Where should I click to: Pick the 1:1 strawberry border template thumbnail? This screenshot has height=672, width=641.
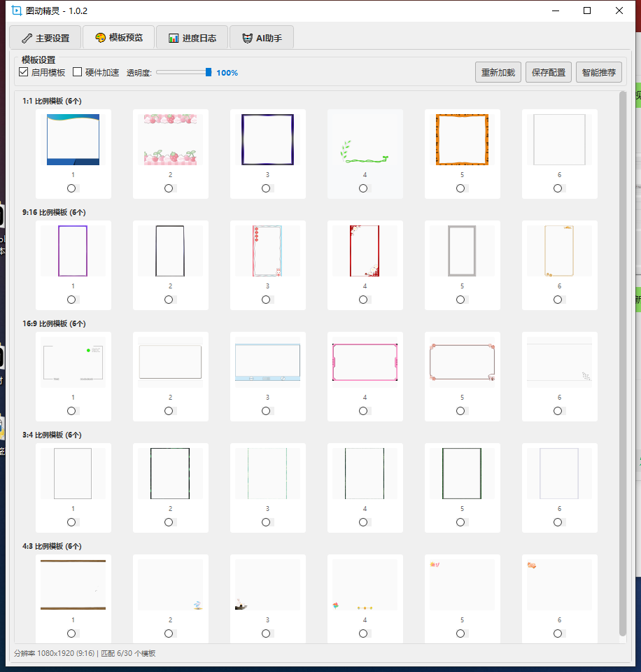pyautogui.click(x=170, y=140)
